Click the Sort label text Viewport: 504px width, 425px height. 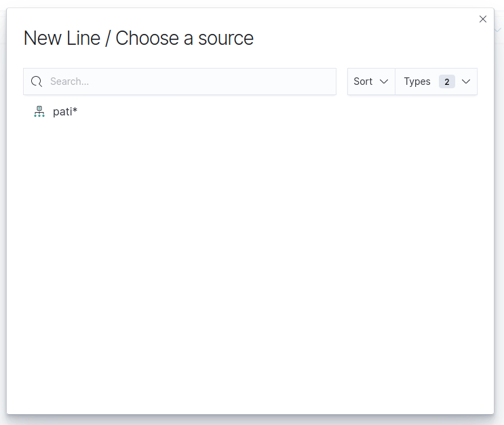(x=363, y=81)
